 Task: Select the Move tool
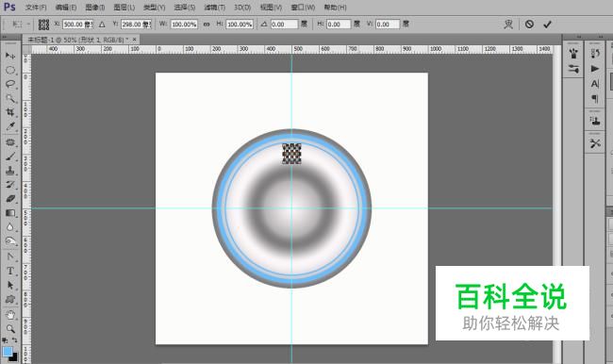pyautogui.click(x=10, y=56)
